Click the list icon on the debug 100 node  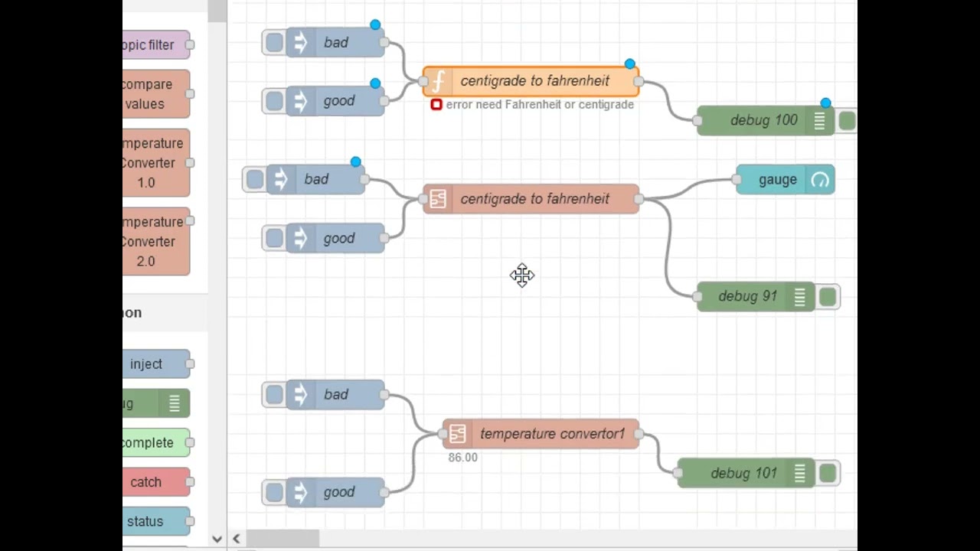(x=819, y=121)
